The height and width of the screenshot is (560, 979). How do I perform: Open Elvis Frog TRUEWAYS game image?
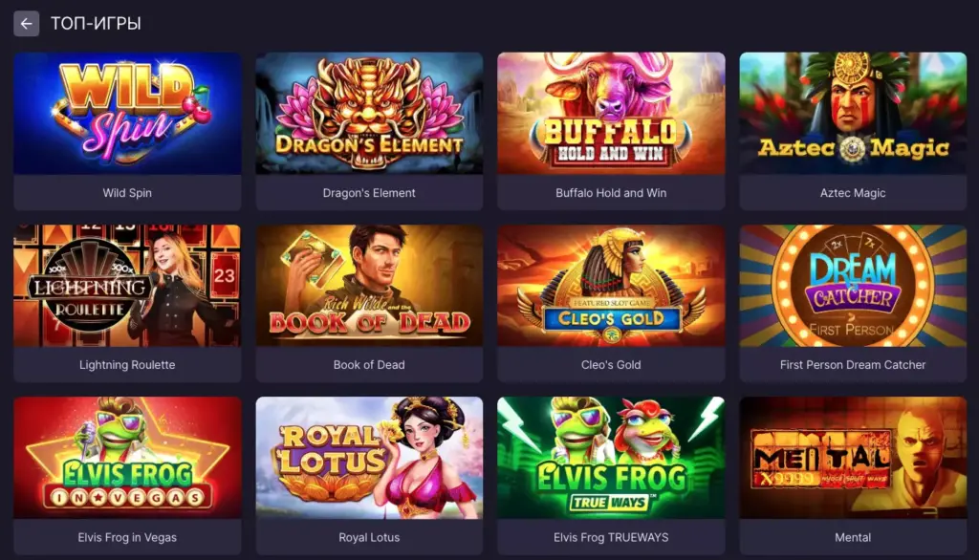[611, 458]
